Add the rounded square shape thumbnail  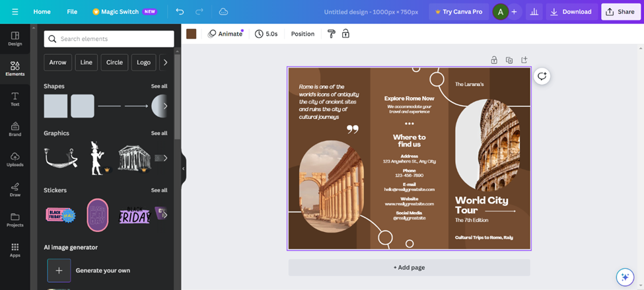coord(83,106)
